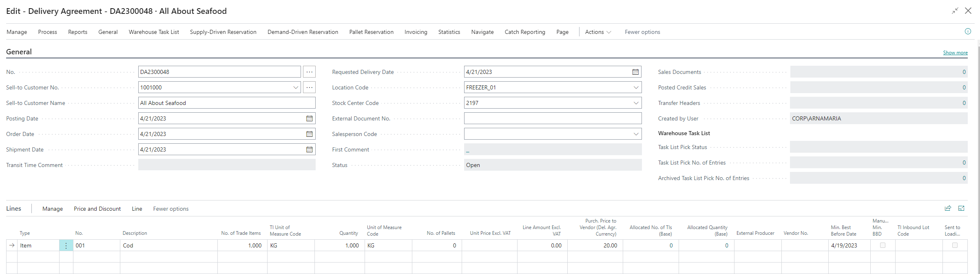Viewport: 980px width, 274px height.
Task: Open the Warehouse Task List menu
Action: coord(154,32)
